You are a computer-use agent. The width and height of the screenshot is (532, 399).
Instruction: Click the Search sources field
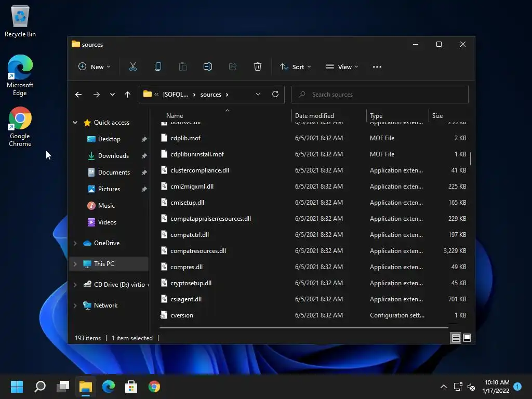click(380, 95)
